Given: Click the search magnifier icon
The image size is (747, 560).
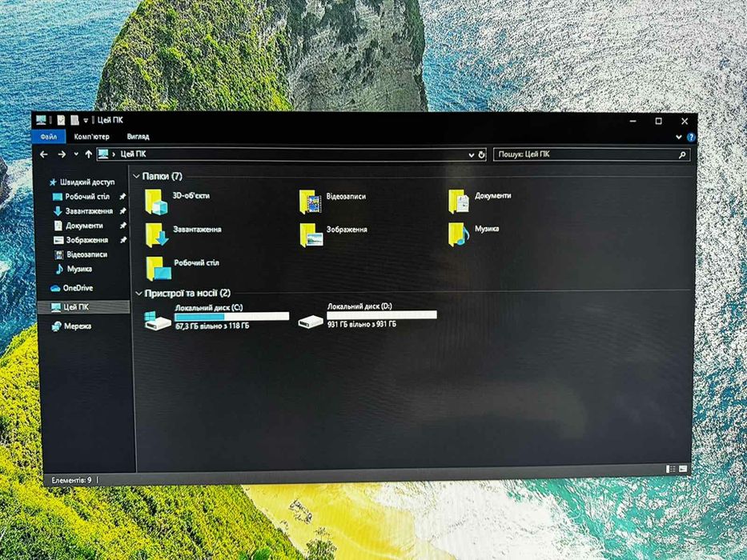Looking at the screenshot, I should point(682,154).
